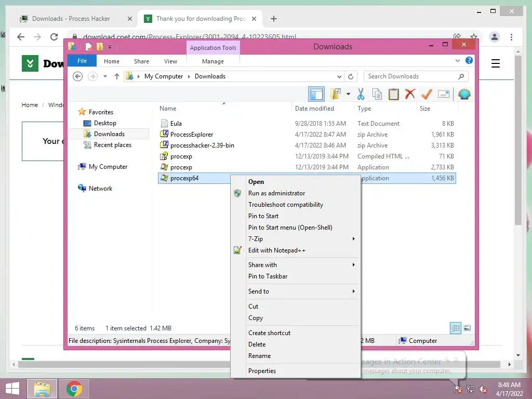The height and width of the screenshot is (399, 532).
Task: Expand the Share with submenu
Action: 295,264
